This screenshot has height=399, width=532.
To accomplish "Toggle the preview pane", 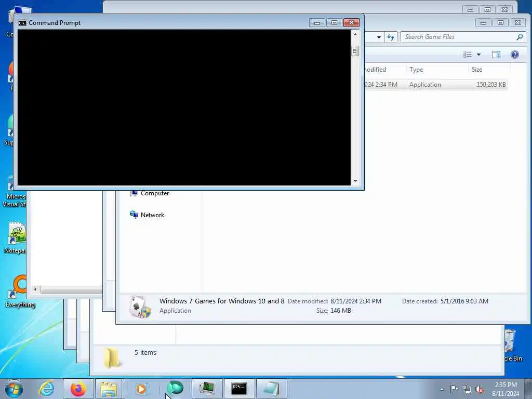I will [x=496, y=54].
